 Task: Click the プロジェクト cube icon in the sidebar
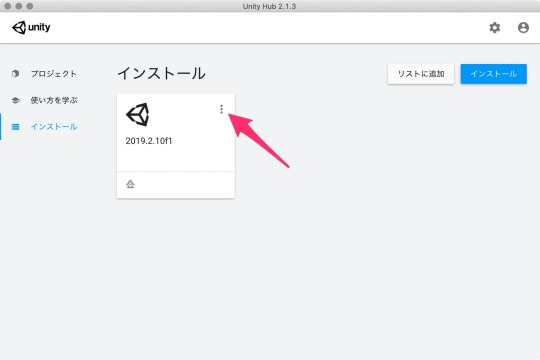pyautogui.click(x=15, y=73)
